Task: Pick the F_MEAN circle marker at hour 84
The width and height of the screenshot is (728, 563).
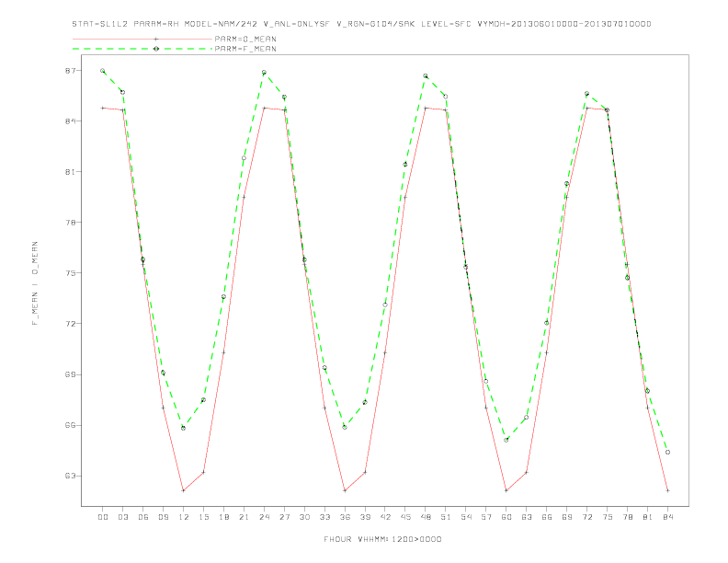Action: 667,452
